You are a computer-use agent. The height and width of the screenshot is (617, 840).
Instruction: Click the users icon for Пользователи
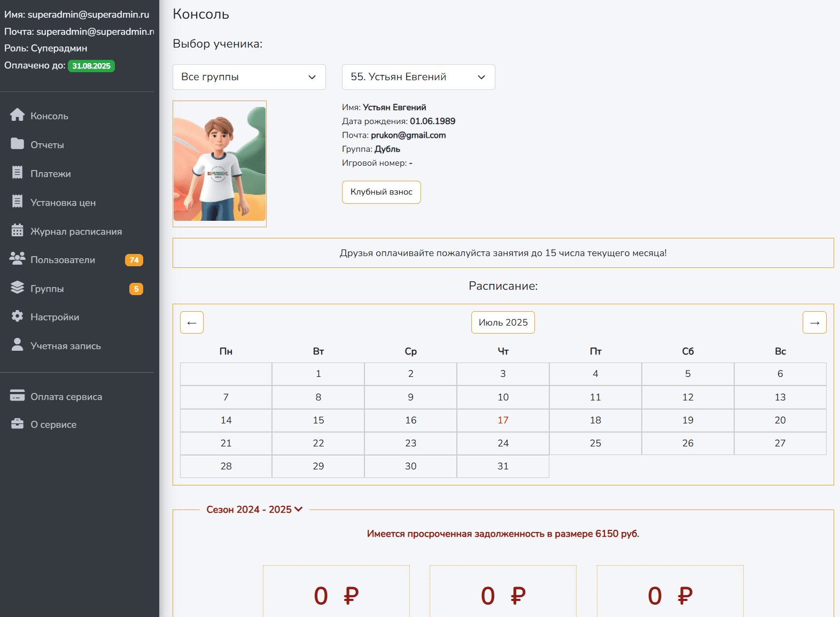coord(17,259)
